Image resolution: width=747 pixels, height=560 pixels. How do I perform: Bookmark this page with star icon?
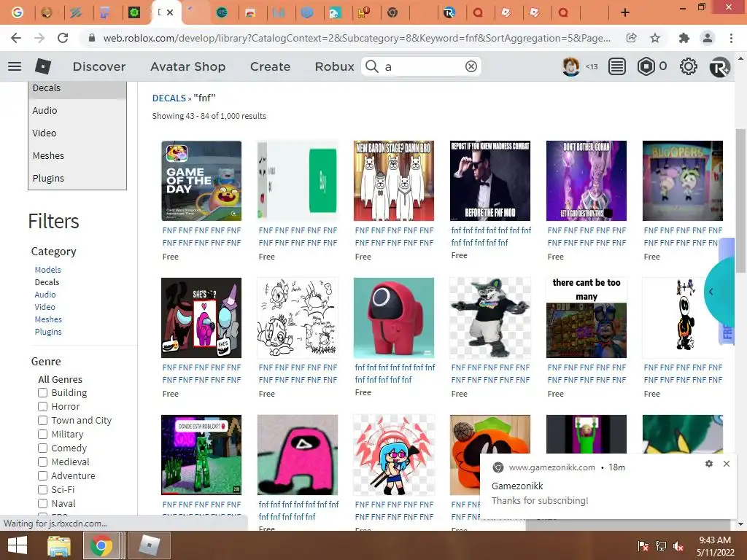[655, 38]
